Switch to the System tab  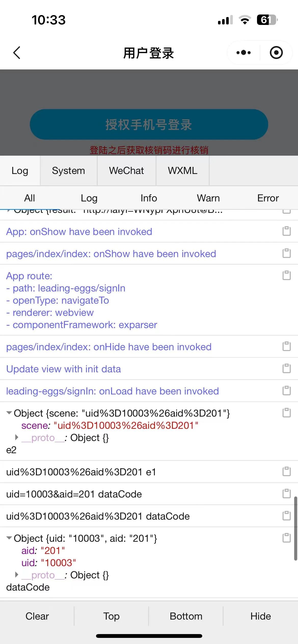[x=69, y=170]
